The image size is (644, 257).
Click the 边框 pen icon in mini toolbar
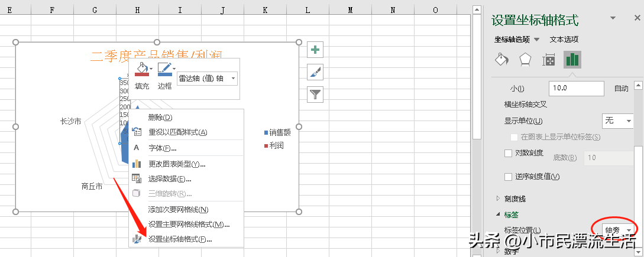click(164, 70)
